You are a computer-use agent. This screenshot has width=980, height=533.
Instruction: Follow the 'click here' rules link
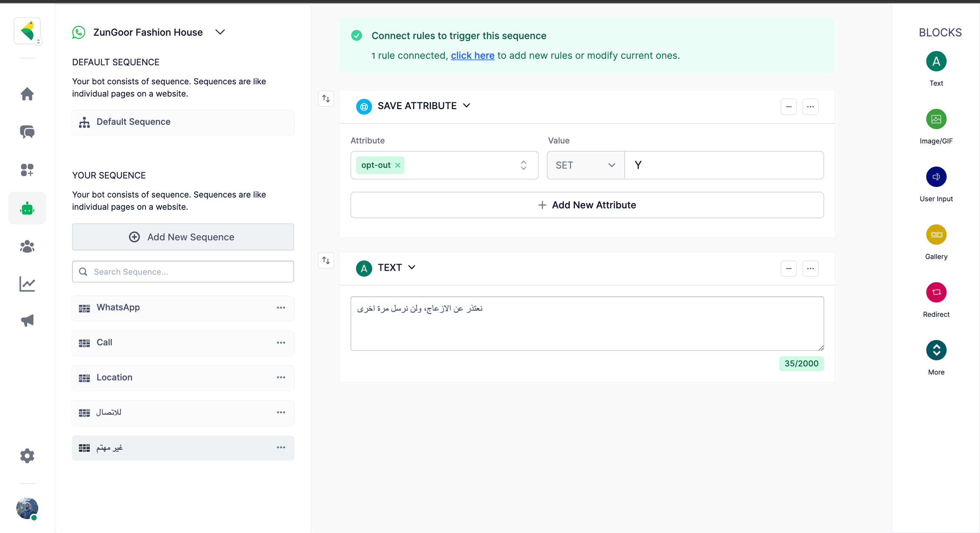point(472,56)
